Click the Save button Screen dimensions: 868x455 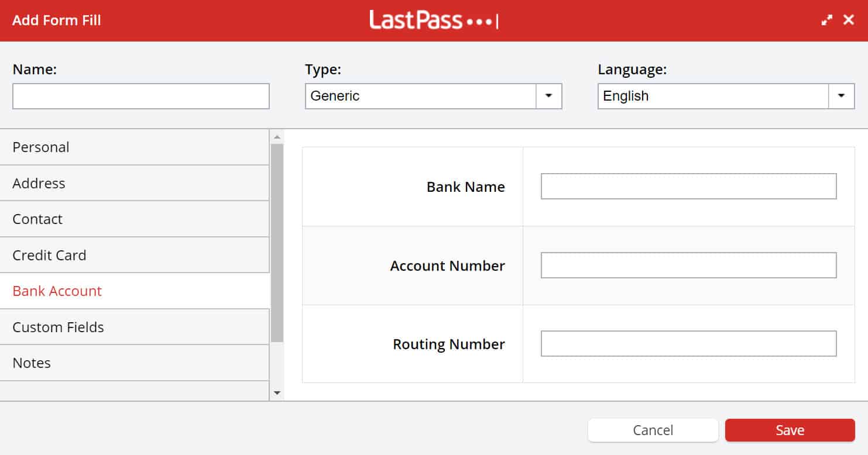tap(790, 430)
